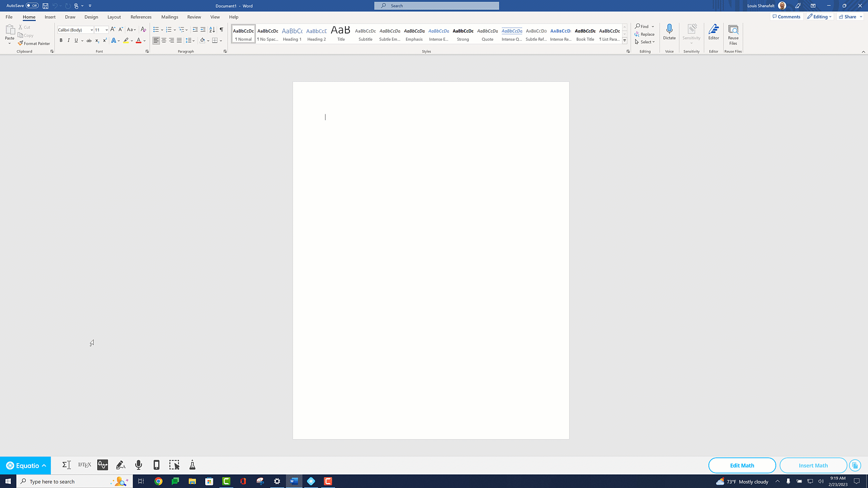Screen dimensions: 868x488
Task: Apply the yellow text highlight color
Action: [126, 41]
